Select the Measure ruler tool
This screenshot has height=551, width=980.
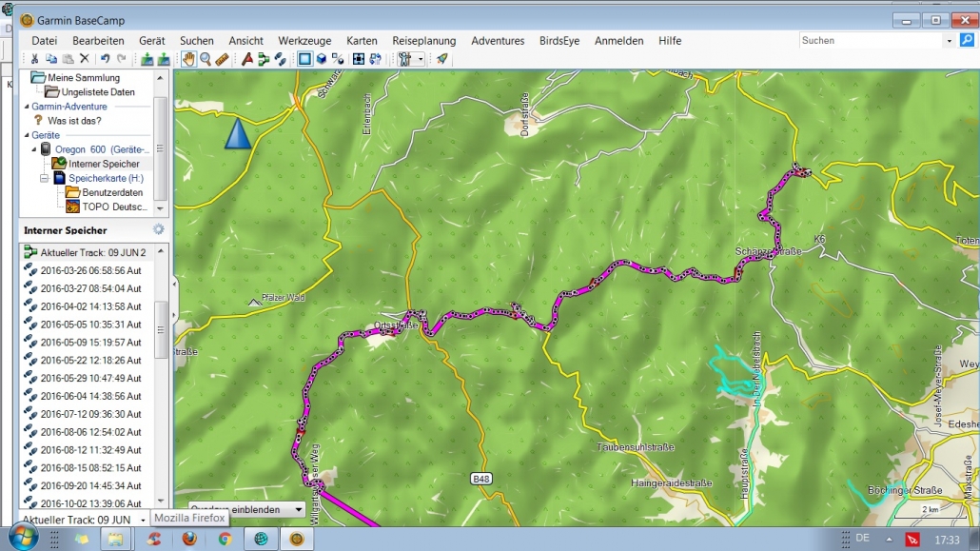click(x=222, y=59)
